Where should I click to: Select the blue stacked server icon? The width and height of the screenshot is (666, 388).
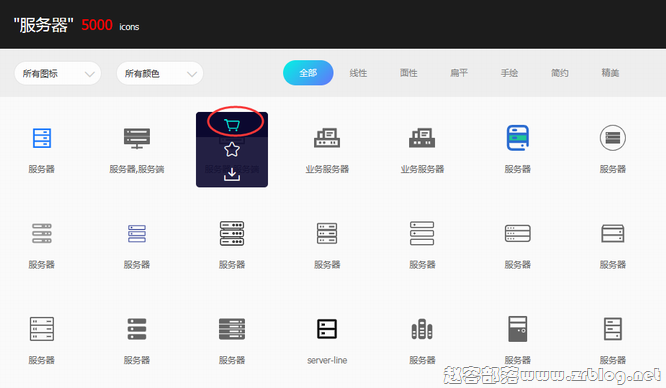(42, 138)
